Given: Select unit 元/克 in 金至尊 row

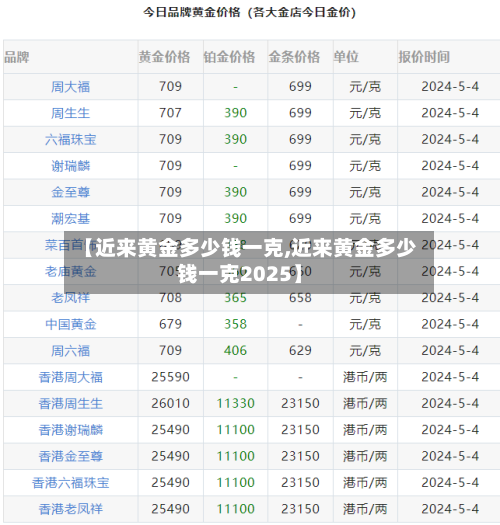Looking at the screenshot, I should (365, 192).
